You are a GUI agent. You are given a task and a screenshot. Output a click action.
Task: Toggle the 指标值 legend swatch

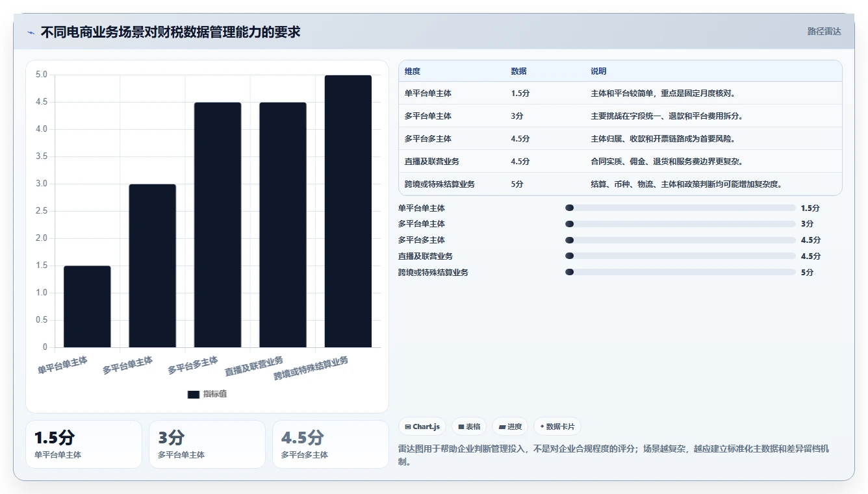pos(193,394)
